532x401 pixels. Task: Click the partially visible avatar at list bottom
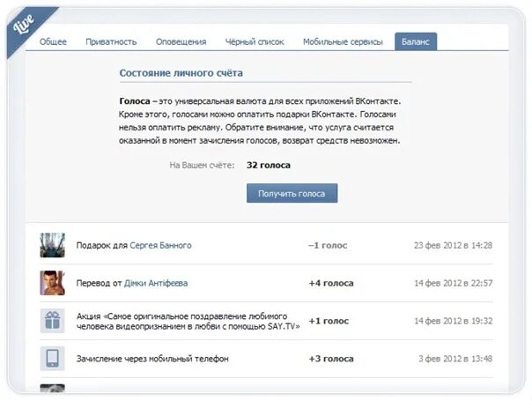(52, 389)
